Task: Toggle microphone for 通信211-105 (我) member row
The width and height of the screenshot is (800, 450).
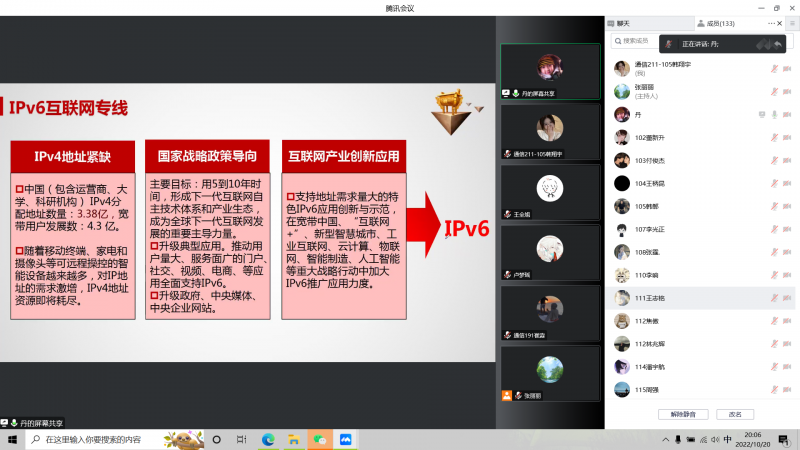Action: (774, 69)
